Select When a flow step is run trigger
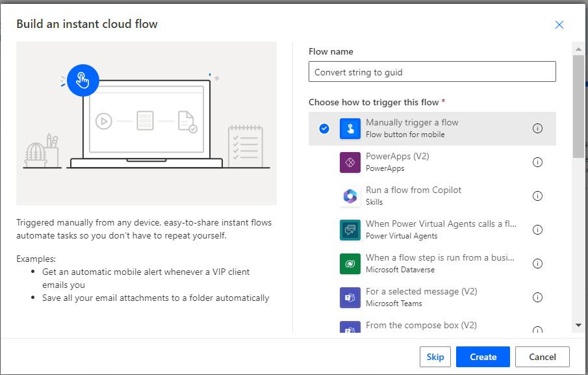588x375 pixels. pyautogui.click(x=432, y=264)
